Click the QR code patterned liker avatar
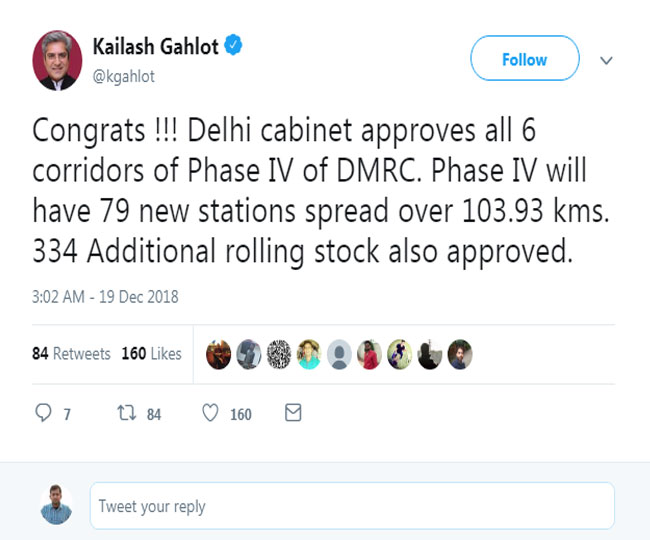 [x=279, y=354]
